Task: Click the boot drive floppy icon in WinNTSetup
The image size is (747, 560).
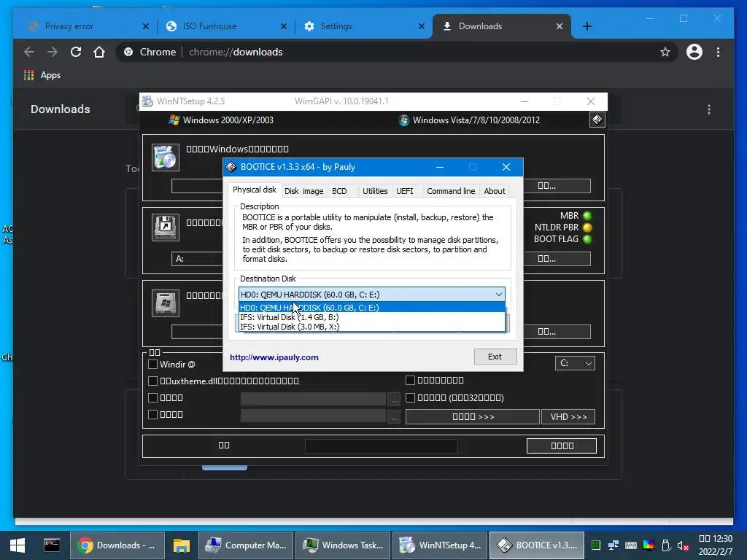Action: [166, 227]
